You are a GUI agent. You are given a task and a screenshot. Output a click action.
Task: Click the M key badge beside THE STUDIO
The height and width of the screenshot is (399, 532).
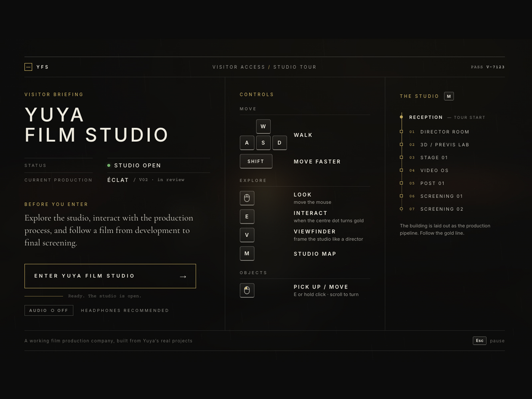point(449,96)
